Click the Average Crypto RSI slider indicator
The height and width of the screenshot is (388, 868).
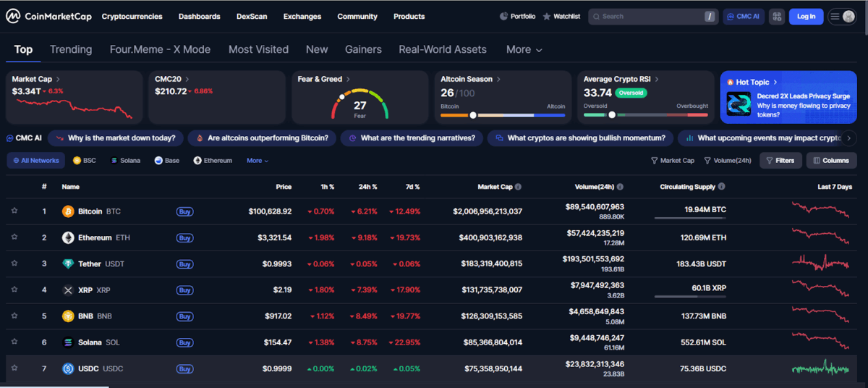[612, 115]
